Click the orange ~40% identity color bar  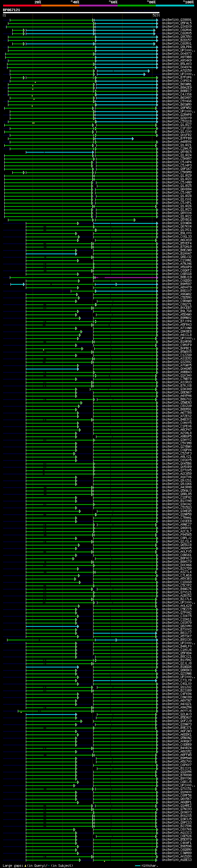60,6
